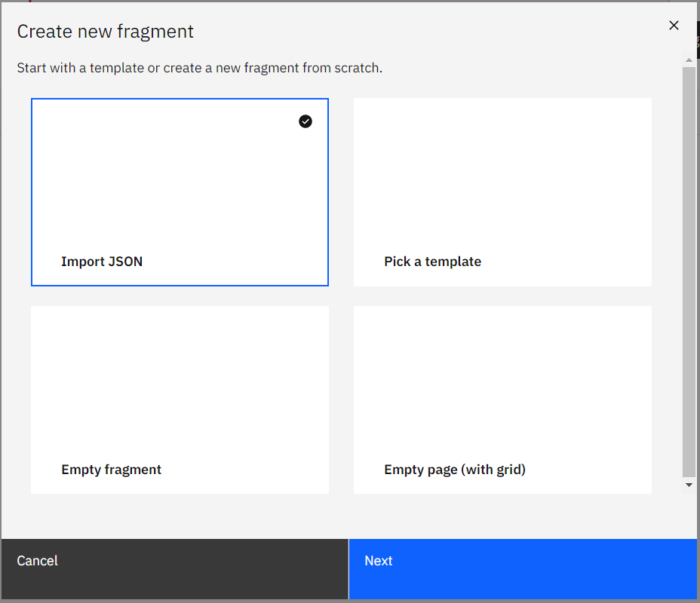Click the Empty fragment label text
Image resolution: width=700 pixels, height=603 pixels.
111,470
